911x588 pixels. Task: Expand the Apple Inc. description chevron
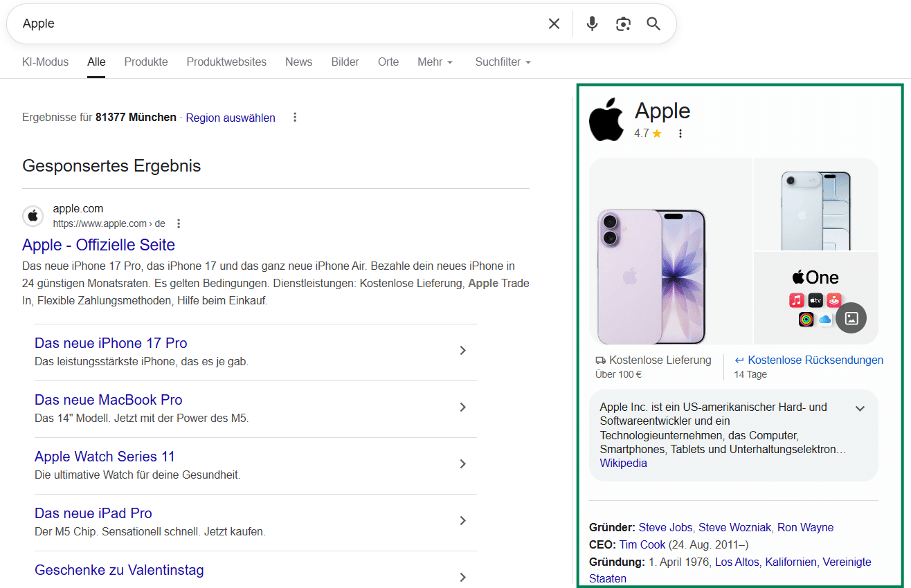860,408
